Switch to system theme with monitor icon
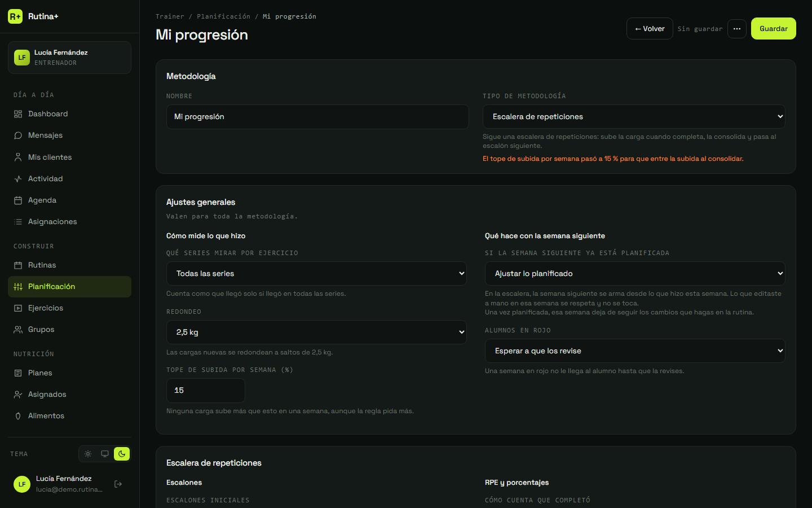812x508 pixels. (105, 454)
